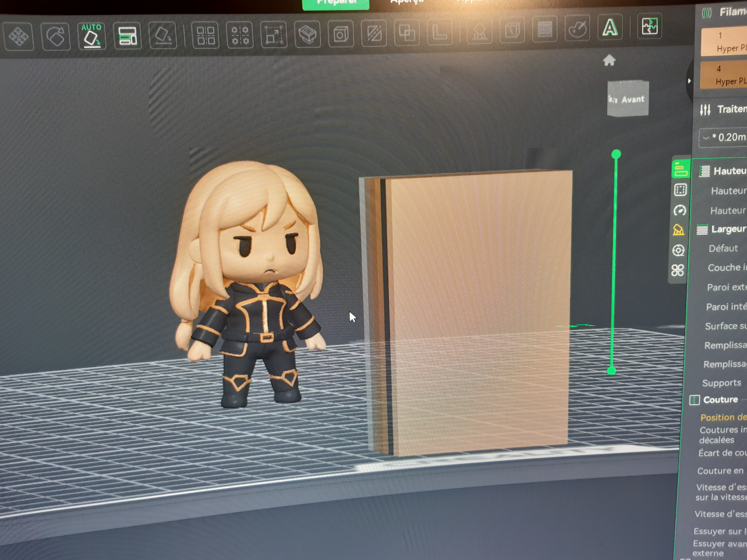Click the Paroi interne setting label
The height and width of the screenshot is (560, 747).
(x=726, y=307)
